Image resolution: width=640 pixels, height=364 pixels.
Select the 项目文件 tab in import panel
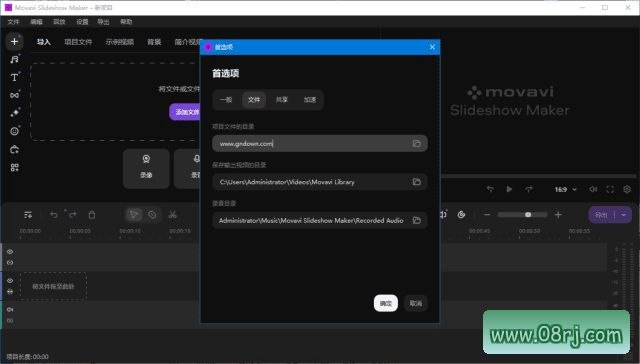coord(78,42)
